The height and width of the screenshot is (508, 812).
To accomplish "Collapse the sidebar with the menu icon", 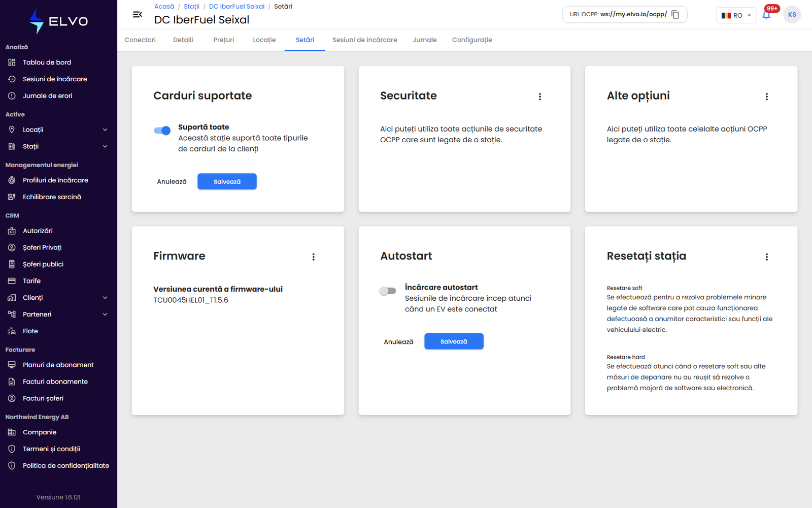I will [137, 15].
